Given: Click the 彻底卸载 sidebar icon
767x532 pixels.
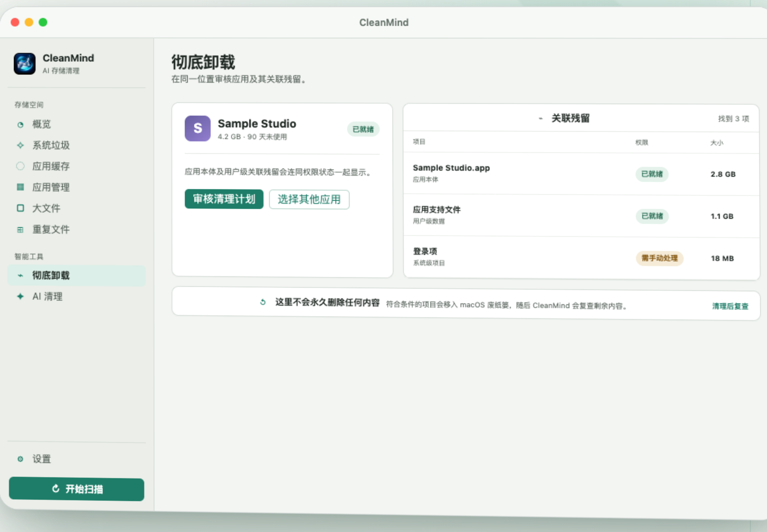Looking at the screenshot, I should (20, 275).
